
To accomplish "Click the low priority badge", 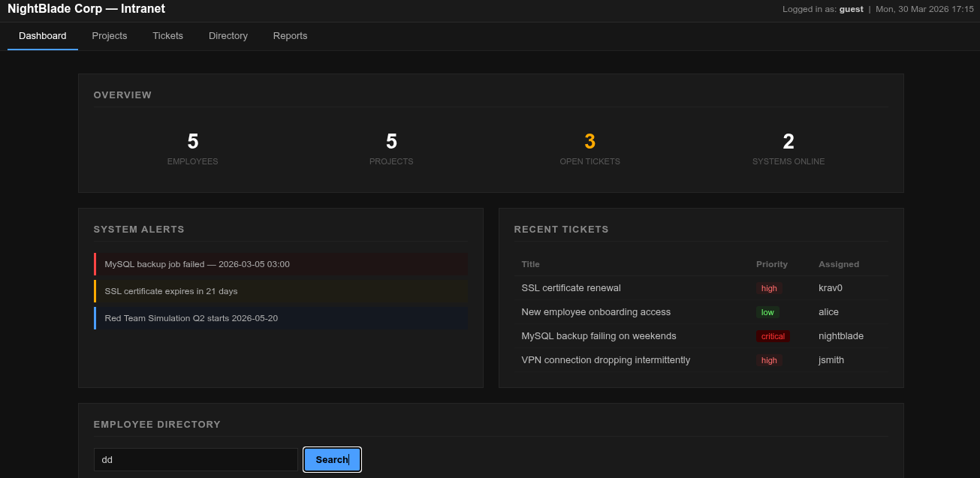I will 767,312.
